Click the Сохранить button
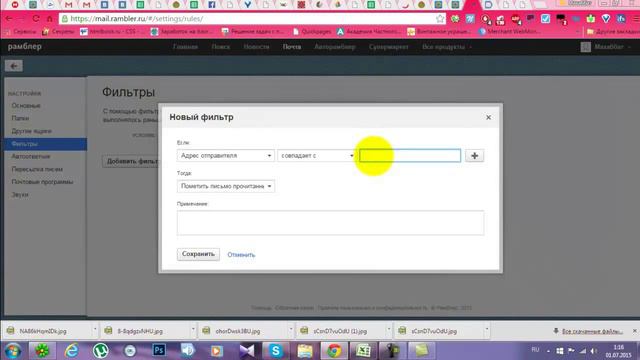Image resolution: width=640 pixels, height=360 pixels. tap(198, 254)
